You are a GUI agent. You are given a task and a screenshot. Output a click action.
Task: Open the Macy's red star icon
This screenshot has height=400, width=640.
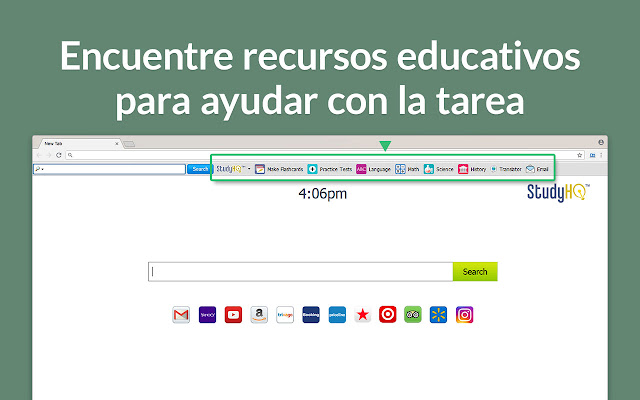pyautogui.click(x=362, y=315)
